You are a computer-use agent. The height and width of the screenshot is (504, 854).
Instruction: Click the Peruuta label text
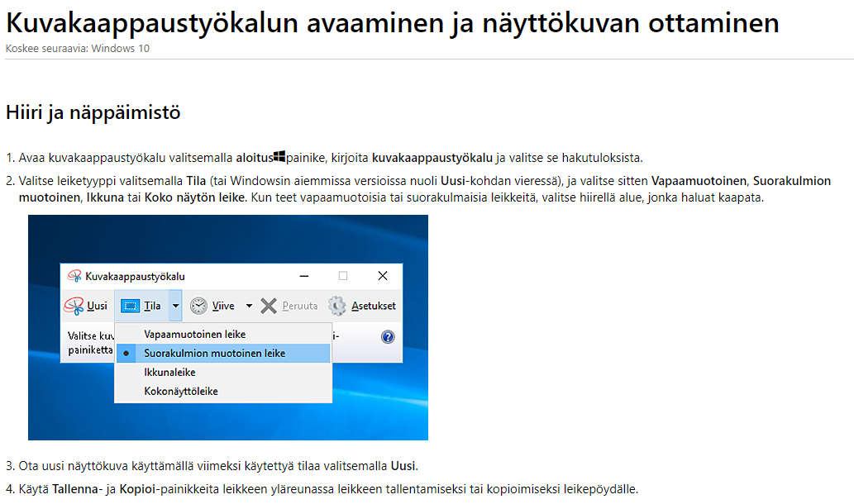point(300,306)
